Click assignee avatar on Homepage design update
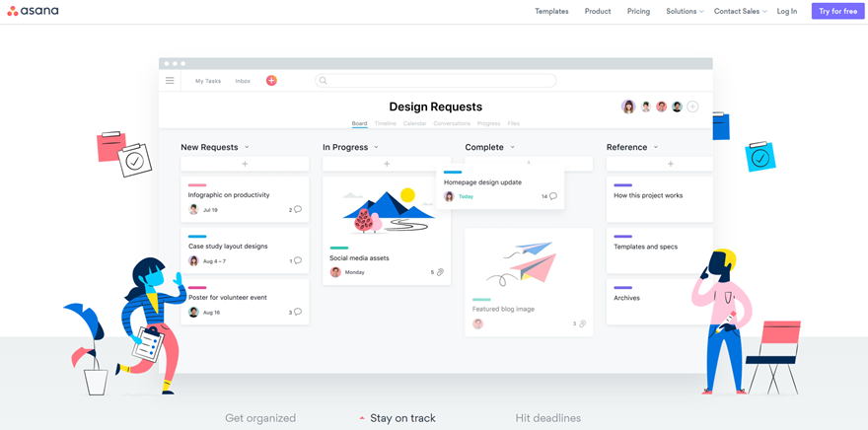This screenshot has height=430, width=868. pyautogui.click(x=449, y=196)
